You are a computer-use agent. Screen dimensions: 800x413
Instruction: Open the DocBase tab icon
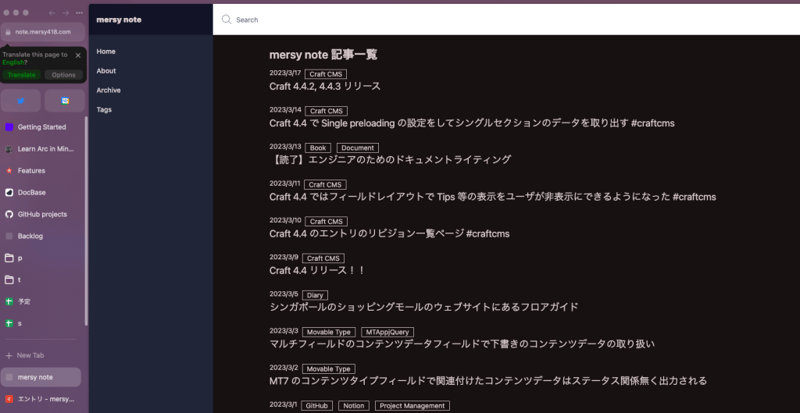[x=9, y=192]
